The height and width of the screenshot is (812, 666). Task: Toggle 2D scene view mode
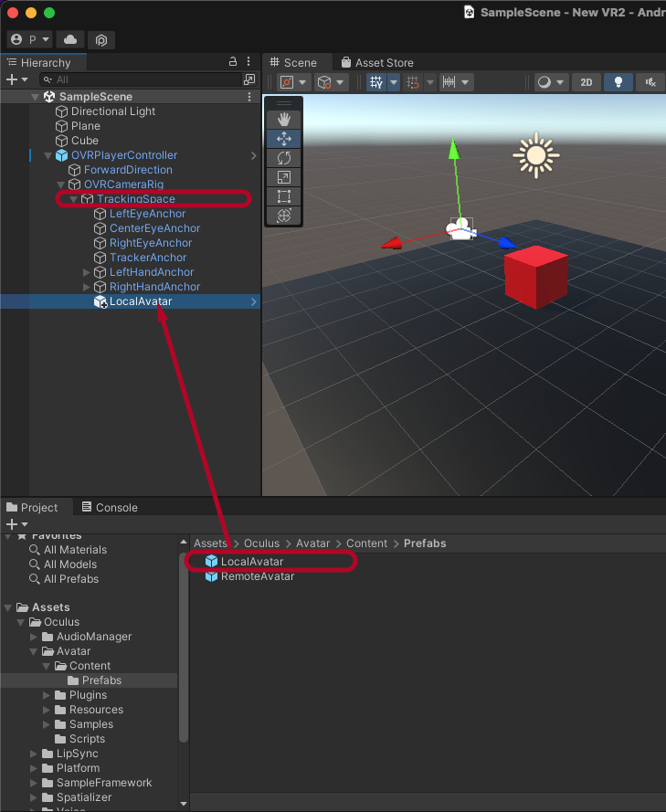[586, 82]
